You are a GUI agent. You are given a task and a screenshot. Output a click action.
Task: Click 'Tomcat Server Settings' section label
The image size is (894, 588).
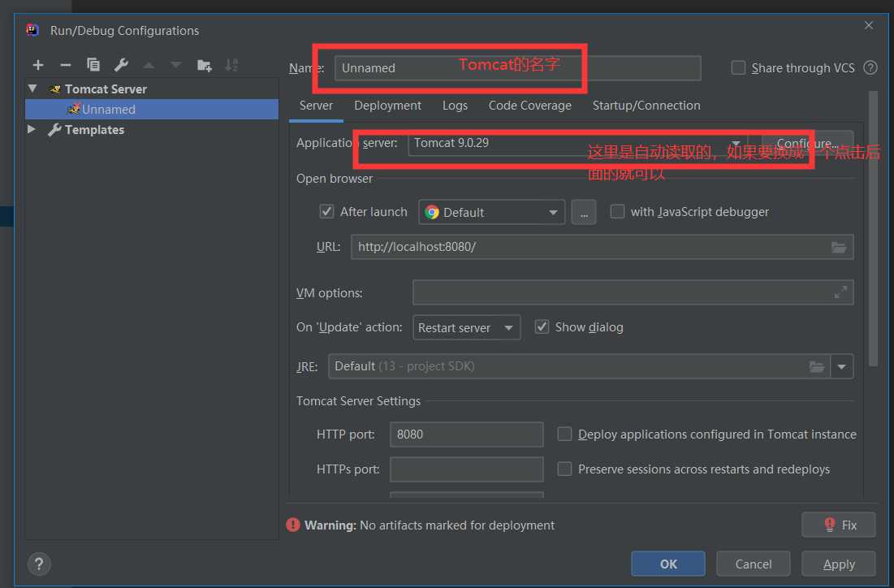(358, 401)
